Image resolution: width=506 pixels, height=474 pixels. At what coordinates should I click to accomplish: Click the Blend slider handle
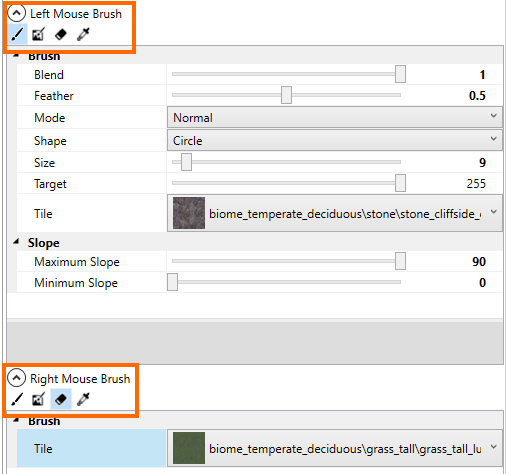point(400,74)
